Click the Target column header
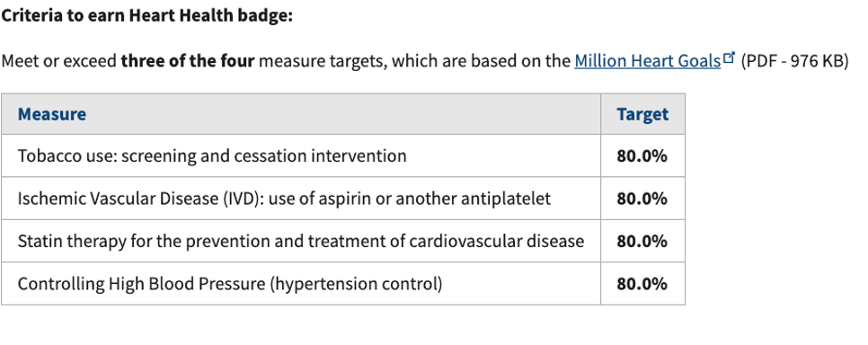The width and height of the screenshot is (868, 345). 642,114
